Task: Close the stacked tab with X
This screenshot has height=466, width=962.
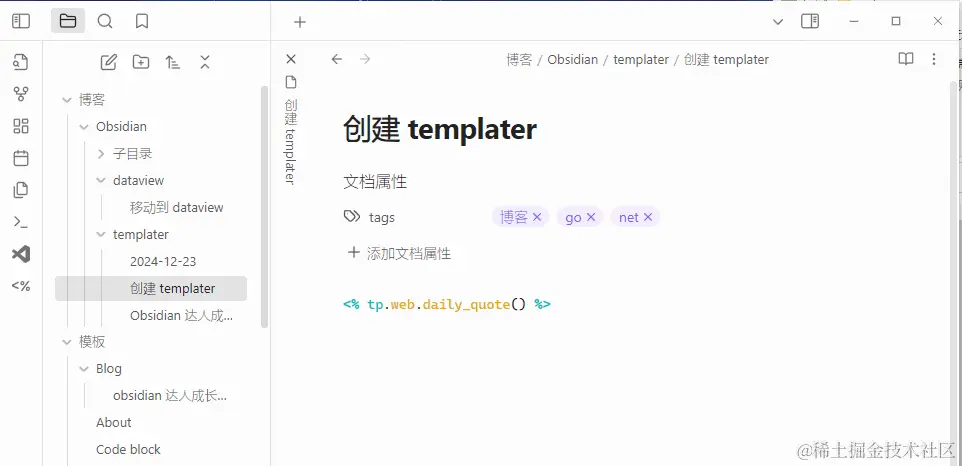Action: [x=291, y=59]
